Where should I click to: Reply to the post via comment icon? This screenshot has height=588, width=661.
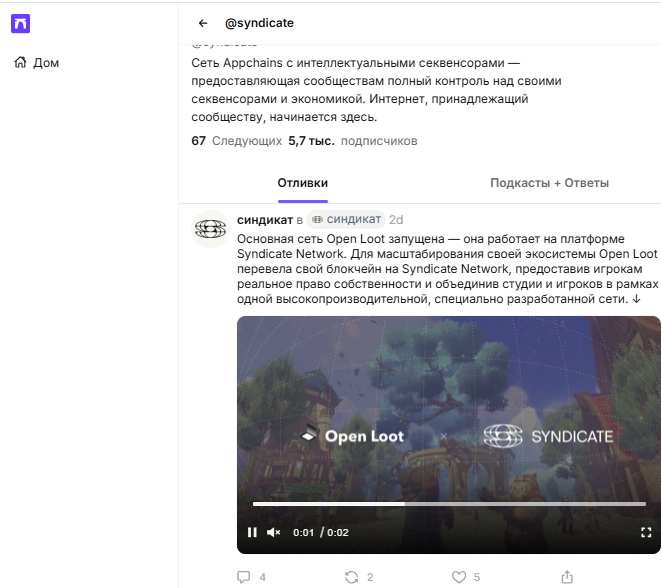click(x=244, y=577)
